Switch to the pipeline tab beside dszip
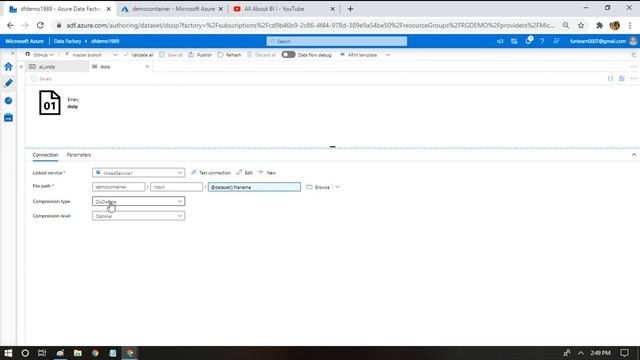Viewport: 640px width, 360px height. [57, 67]
